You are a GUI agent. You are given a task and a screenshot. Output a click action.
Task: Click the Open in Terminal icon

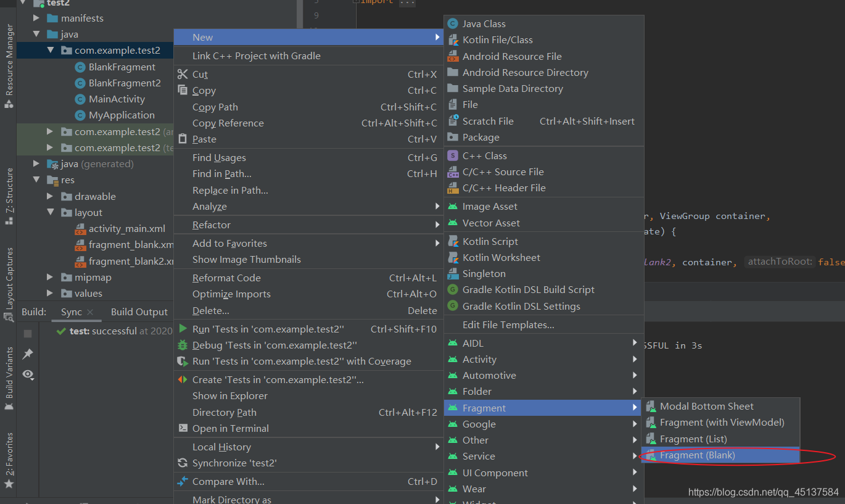point(183,428)
